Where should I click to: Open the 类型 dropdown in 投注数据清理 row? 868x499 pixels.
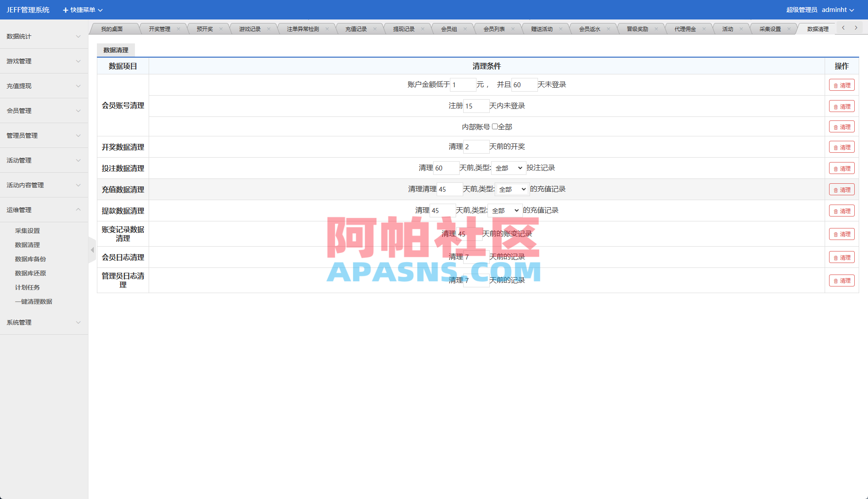(508, 168)
